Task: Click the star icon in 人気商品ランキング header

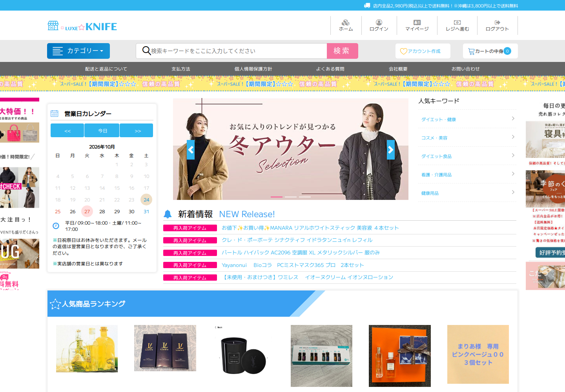Action: (55, 304)
